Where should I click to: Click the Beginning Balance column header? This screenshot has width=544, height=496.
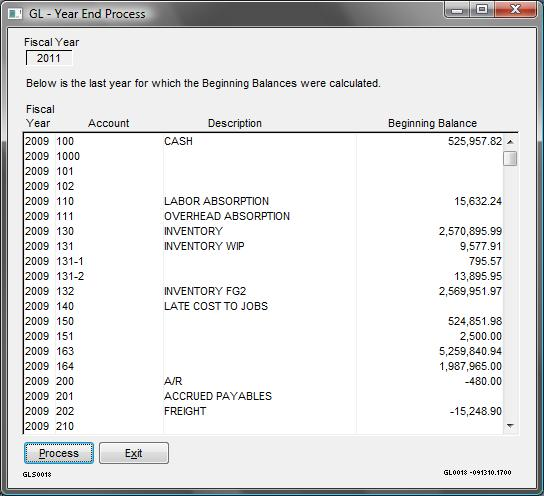coord(432,123)
